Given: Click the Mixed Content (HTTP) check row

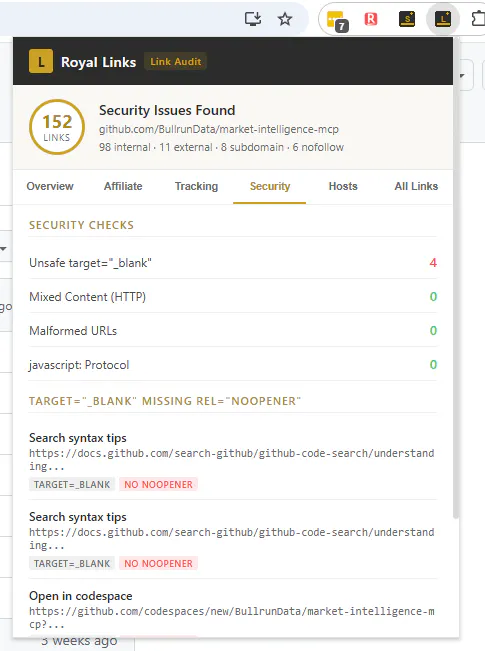Looking at the screenshot, I should tap(233, 297).
